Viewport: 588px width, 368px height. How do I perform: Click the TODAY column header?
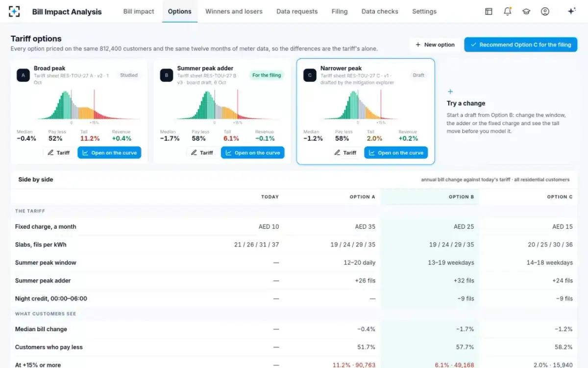pos(270,197)
